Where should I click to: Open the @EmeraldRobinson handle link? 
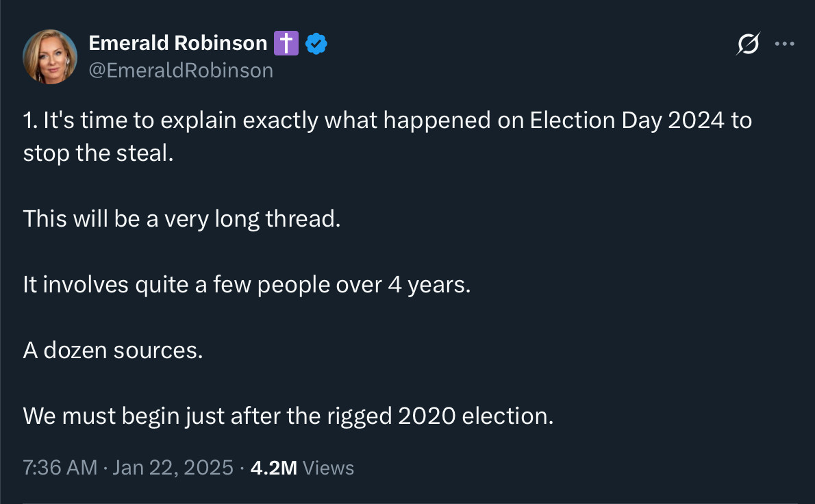click(x=181, y=70)
